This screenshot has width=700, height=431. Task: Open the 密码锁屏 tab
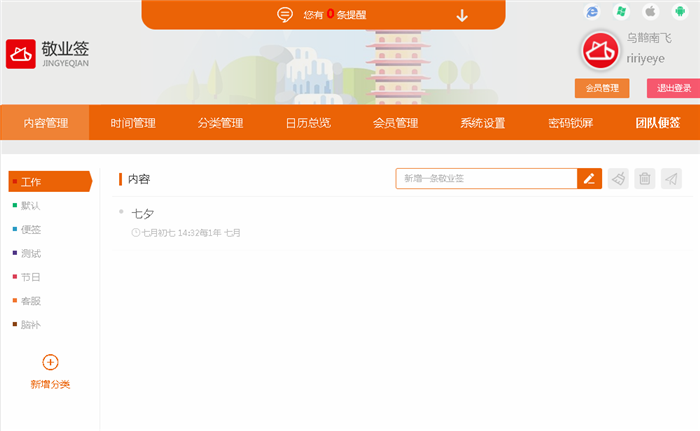[571, 123]
